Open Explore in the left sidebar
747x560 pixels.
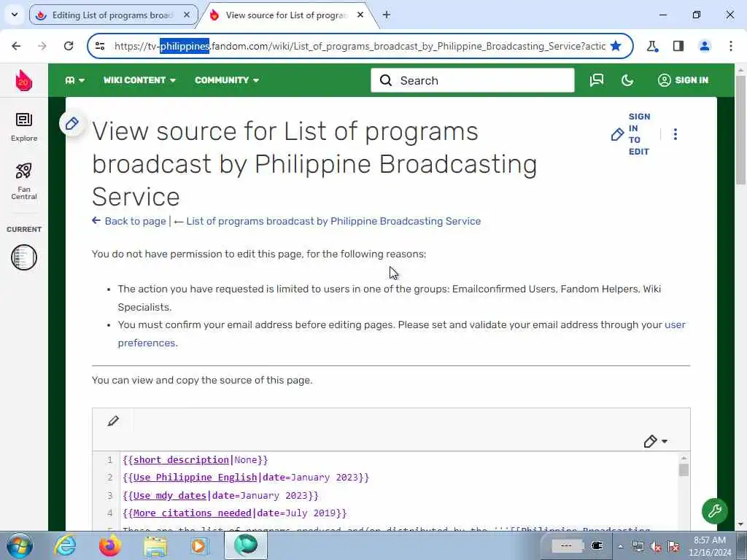tap(24, 127)
